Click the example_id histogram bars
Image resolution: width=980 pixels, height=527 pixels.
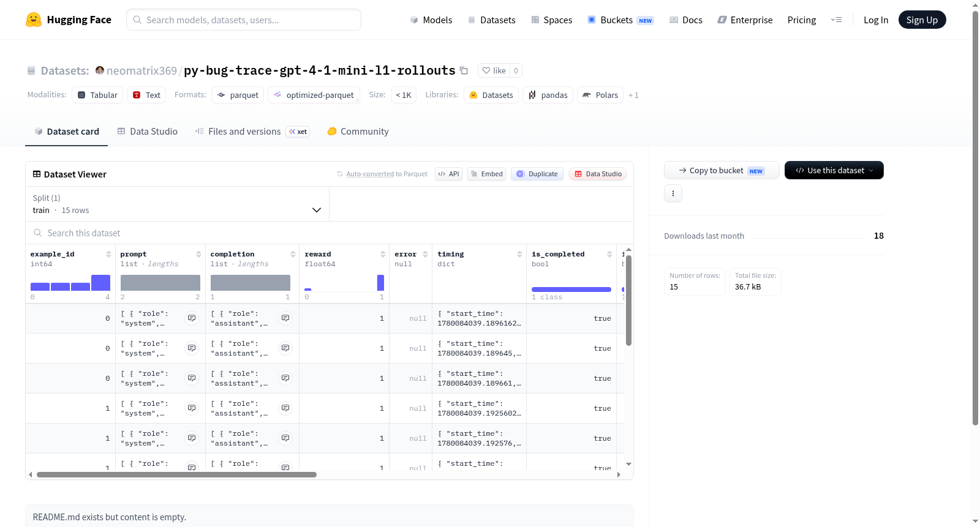[x=70, y=283]
